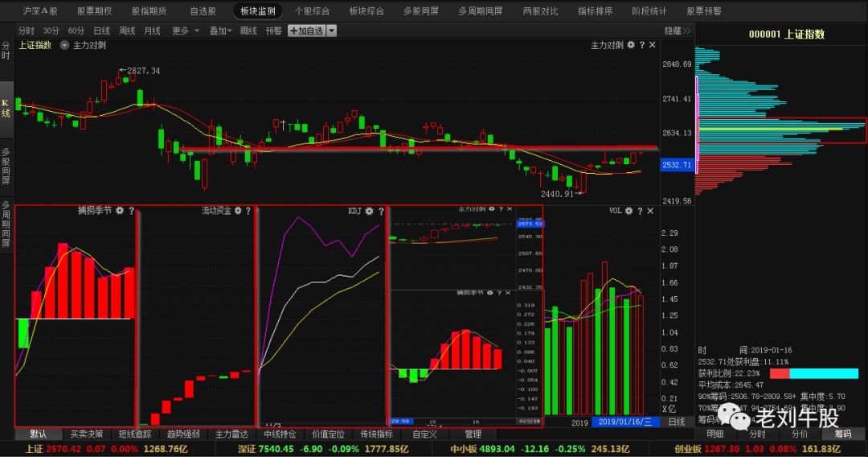The image size is (868, 457).
Task: Open KDJ indicator settings gear
Action: 368,211
